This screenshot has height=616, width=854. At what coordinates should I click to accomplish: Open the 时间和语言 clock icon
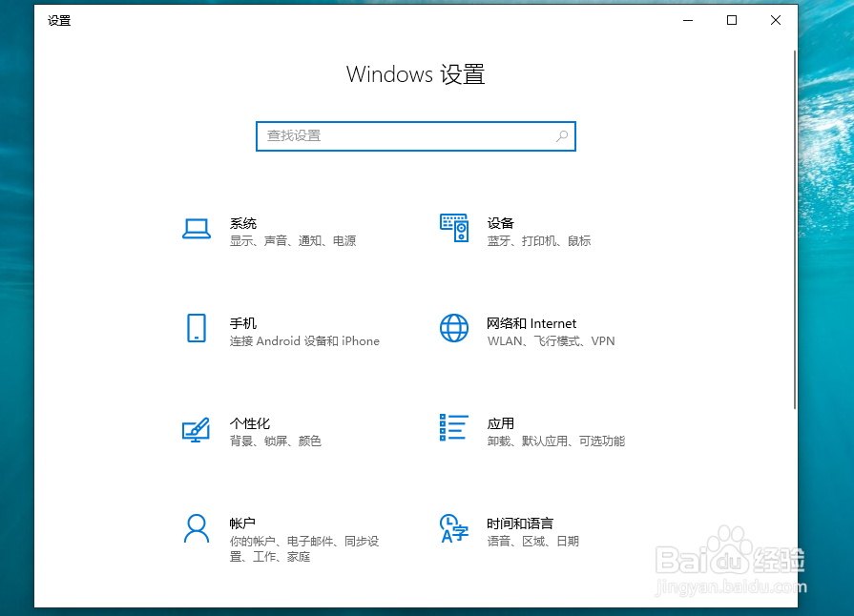pyautogui.click(x=453, y=528)
